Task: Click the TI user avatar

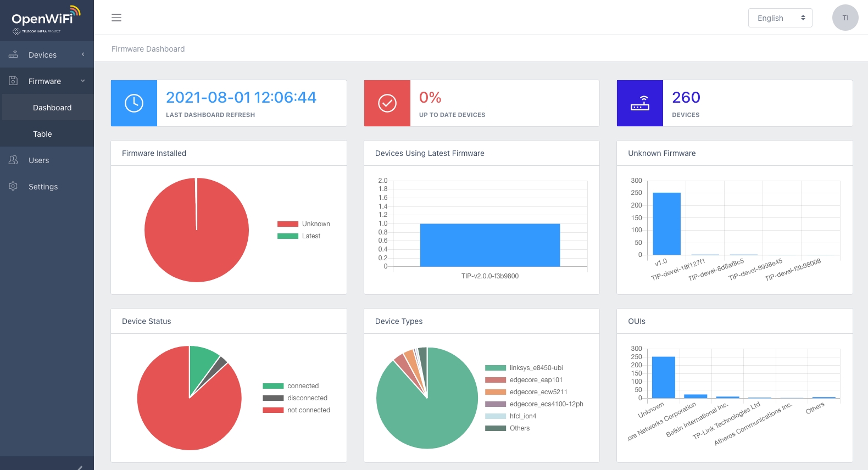Action: [845, 18]
